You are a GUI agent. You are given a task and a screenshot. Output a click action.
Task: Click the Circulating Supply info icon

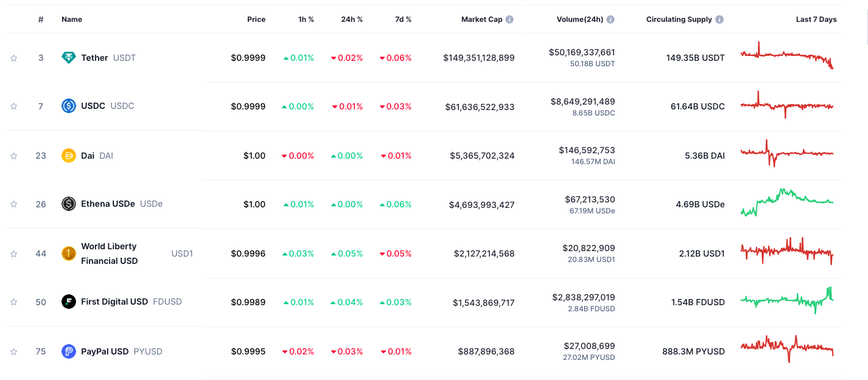tap(719, 19)
